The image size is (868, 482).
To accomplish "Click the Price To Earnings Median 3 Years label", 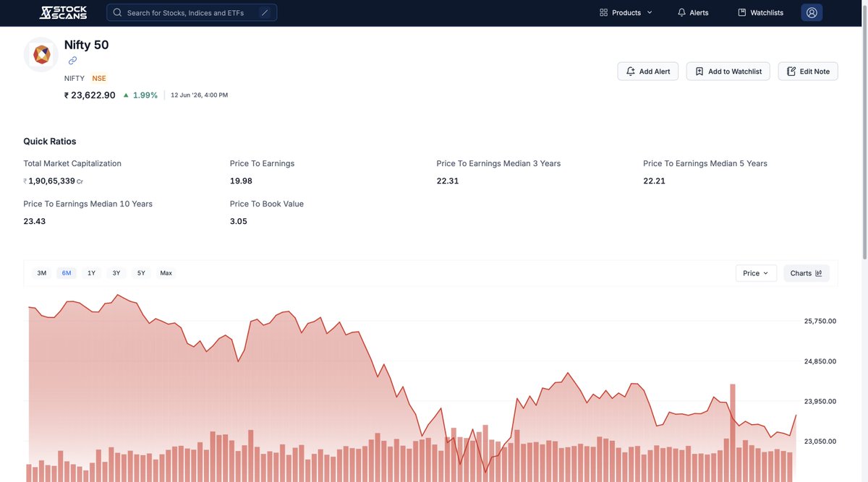I will [498, 163].
